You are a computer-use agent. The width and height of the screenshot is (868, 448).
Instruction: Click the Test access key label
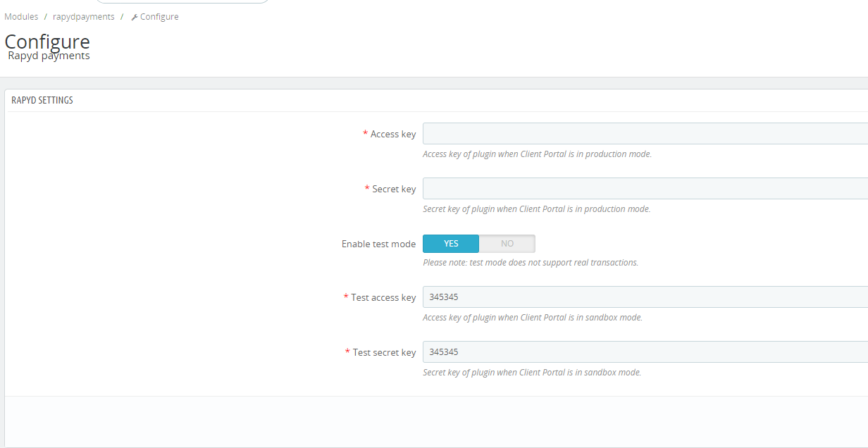pos(383,298)
